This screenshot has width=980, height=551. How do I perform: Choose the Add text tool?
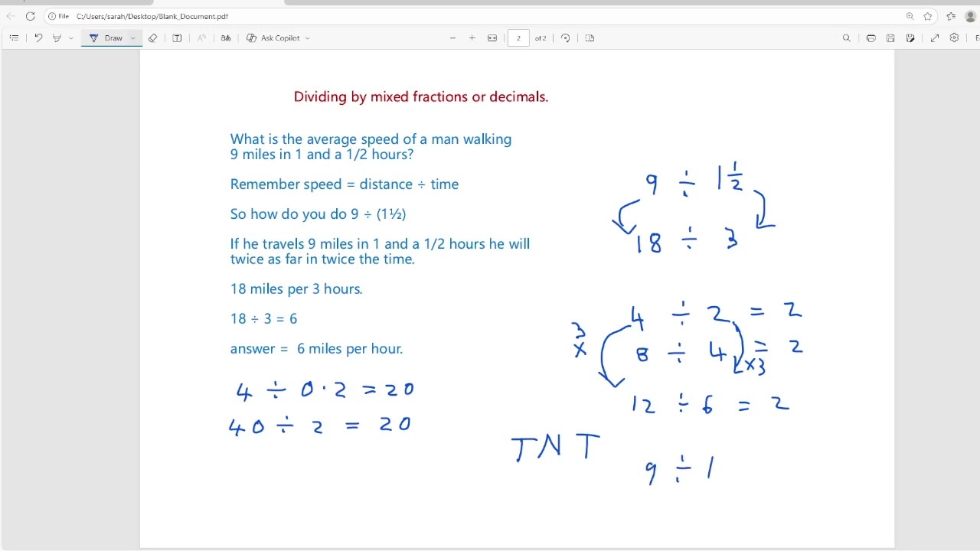(x=177, y=37)
